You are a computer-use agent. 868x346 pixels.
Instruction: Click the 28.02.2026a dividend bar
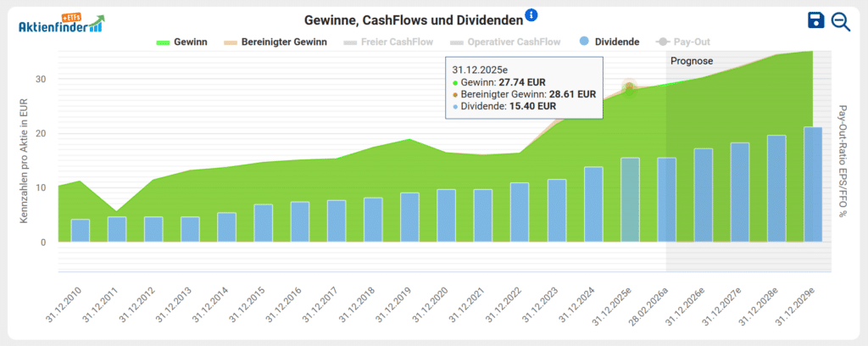[x=667, y=200]
